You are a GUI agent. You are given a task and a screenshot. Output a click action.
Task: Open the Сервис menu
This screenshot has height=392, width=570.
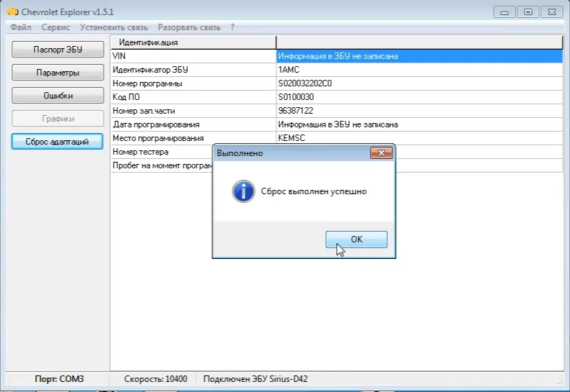coord(55,27)
